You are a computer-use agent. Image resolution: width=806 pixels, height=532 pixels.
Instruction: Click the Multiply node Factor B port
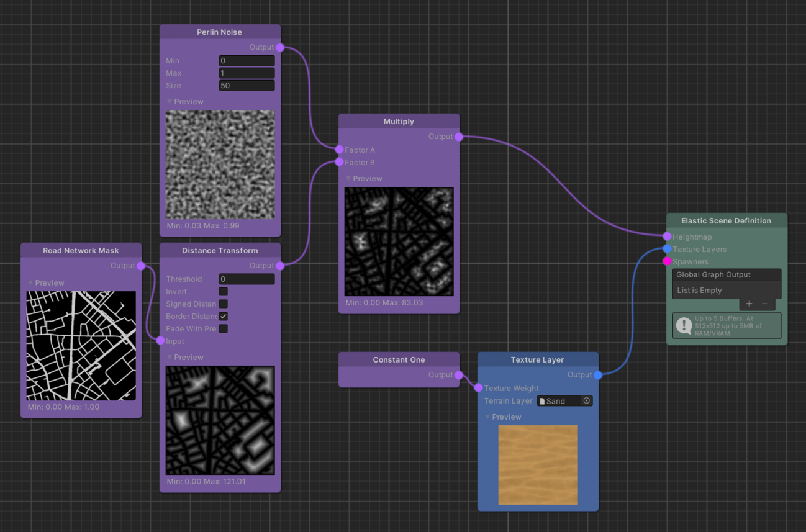click(x=339, y=162)
